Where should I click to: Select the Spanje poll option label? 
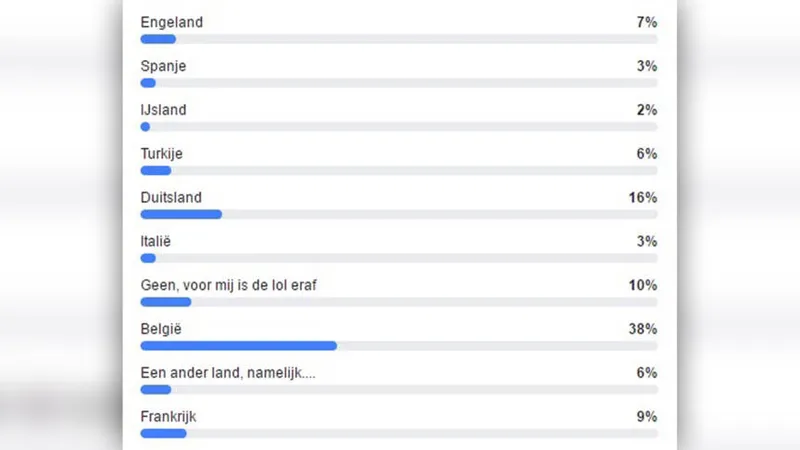point(163,66)
